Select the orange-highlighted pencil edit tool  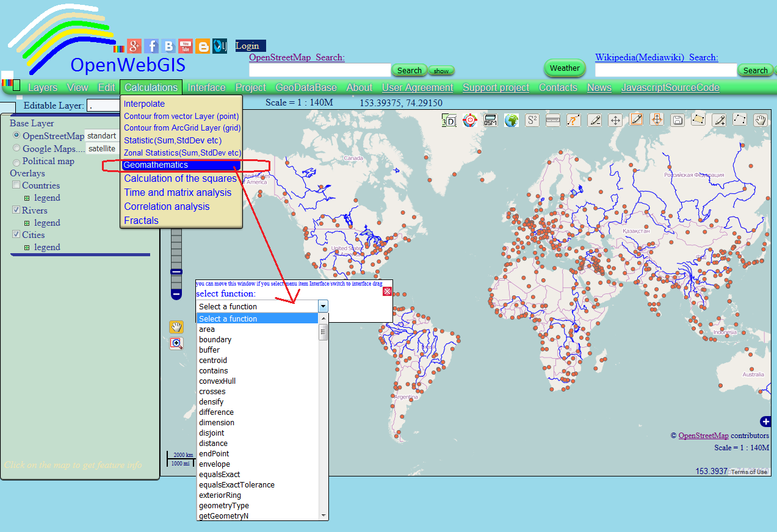click(636, 120)
